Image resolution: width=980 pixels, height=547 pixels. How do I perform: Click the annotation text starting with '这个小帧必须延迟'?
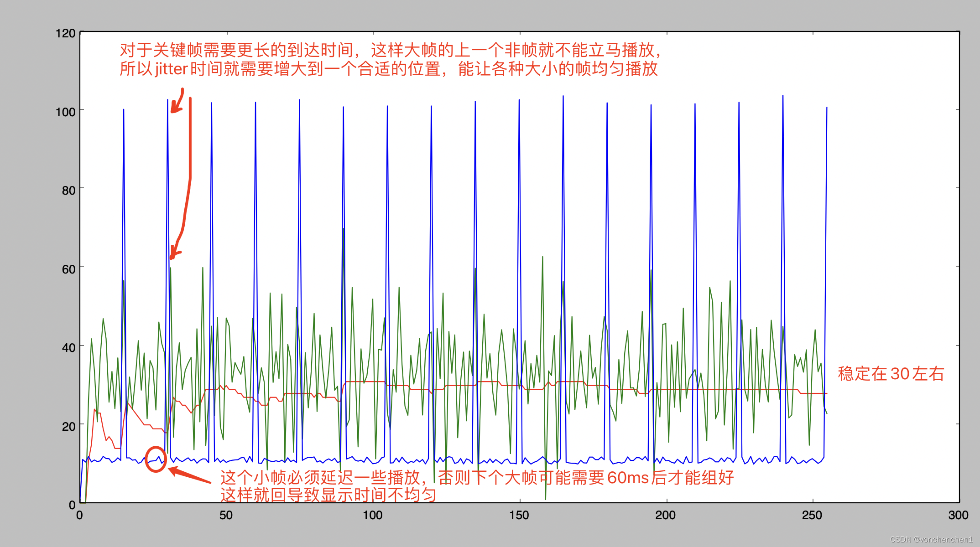coord(477,478)
